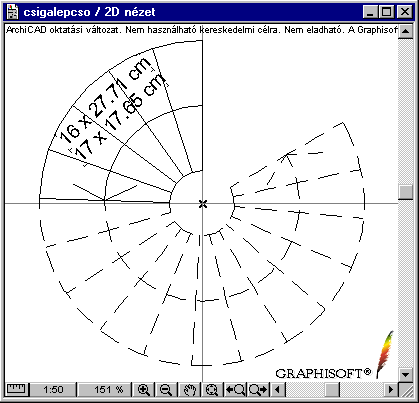Screen dimensions: 419x403
Task: Click the horizontal scrollbar left arrow
Action: point(277,389)
